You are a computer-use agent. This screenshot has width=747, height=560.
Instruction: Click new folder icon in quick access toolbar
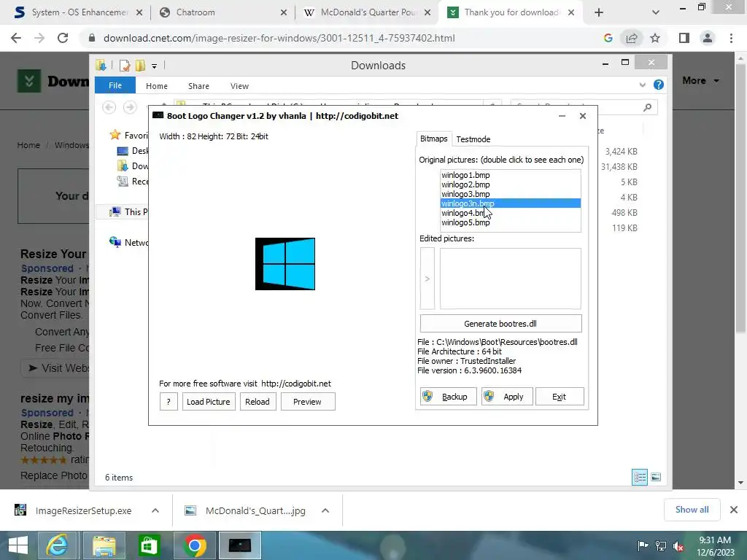click(x=141, y=65)
